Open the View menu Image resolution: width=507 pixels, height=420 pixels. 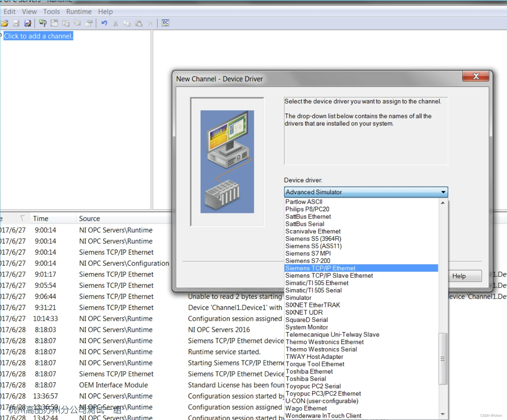point(29,12)
